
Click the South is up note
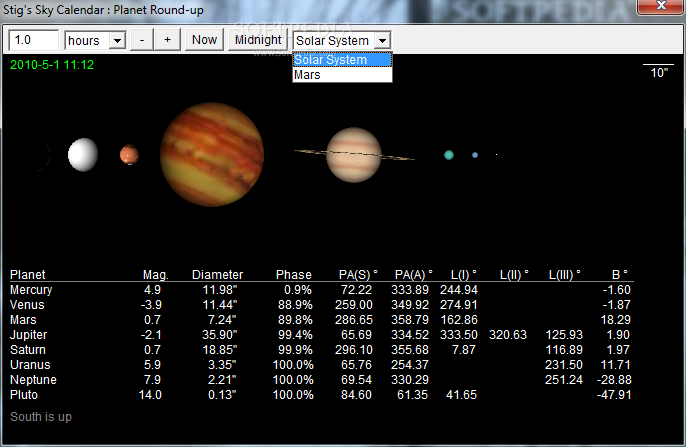[41, 417]
